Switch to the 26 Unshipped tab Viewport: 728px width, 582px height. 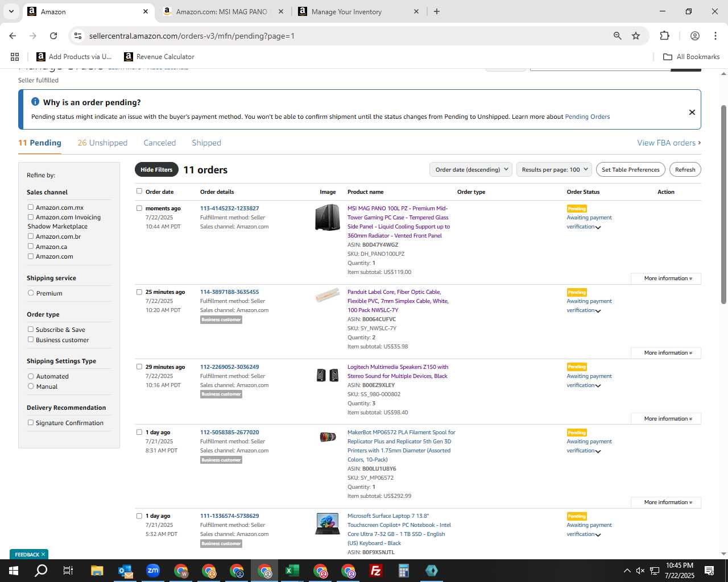[x=102, y=143]
